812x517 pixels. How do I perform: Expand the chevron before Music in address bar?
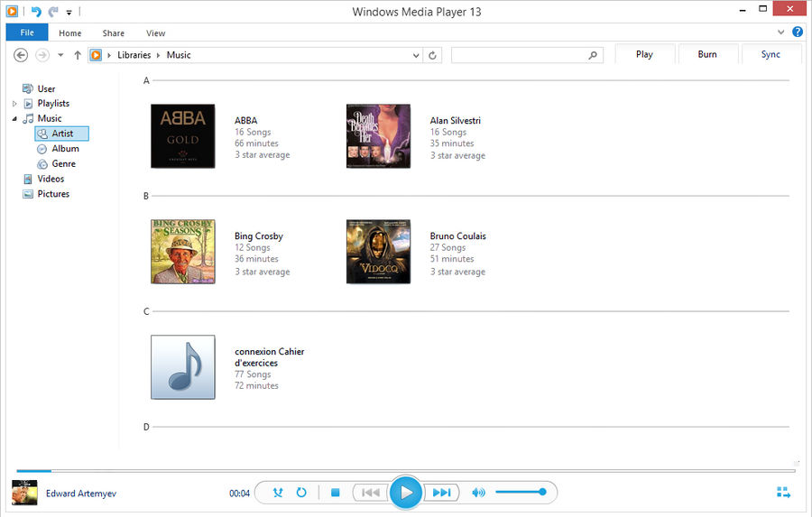[x=159, y=55]
